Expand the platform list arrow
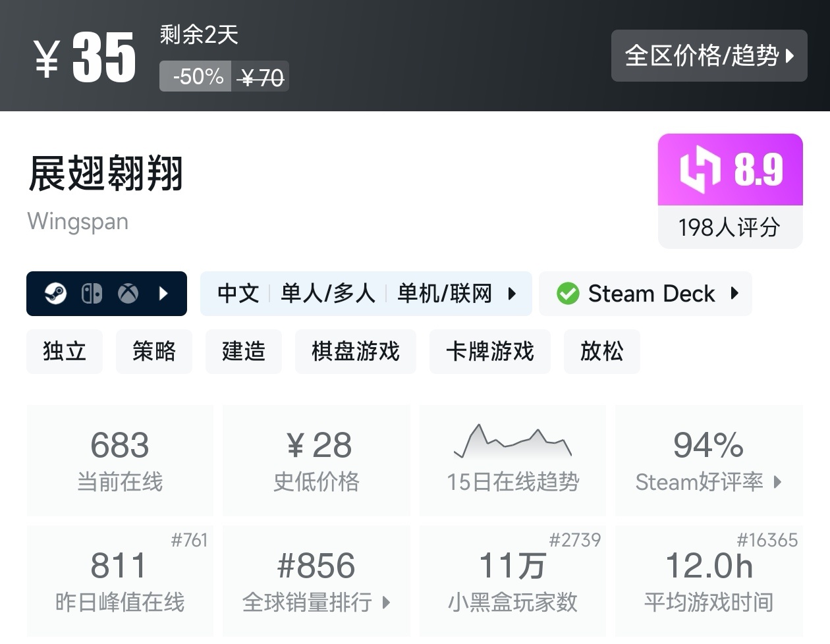Image resolution: width=830 pixels, height=644 pixels. click(x=163, y=293)
